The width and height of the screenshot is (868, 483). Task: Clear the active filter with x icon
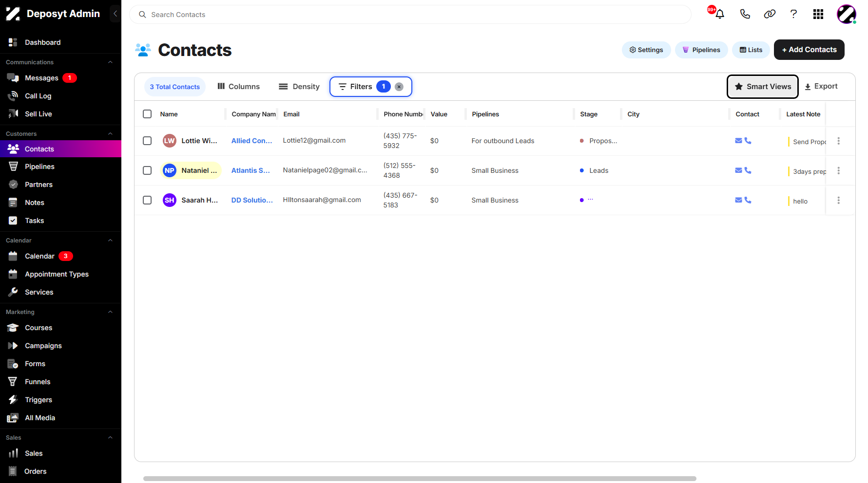(x=399, y=87)
